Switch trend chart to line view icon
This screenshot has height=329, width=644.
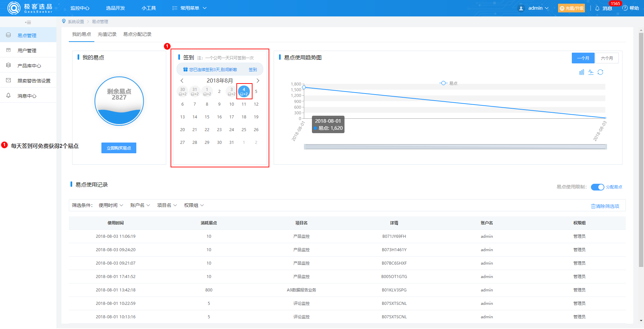(591, 72)
